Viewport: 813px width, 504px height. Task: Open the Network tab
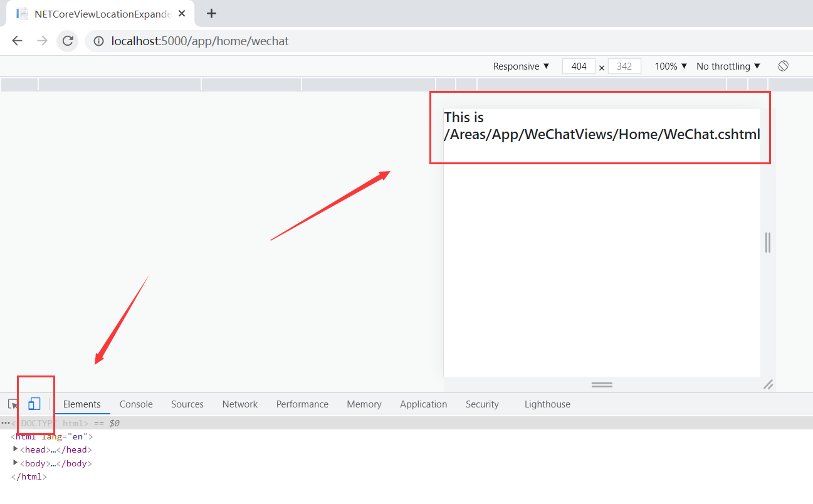pos(240,404)
